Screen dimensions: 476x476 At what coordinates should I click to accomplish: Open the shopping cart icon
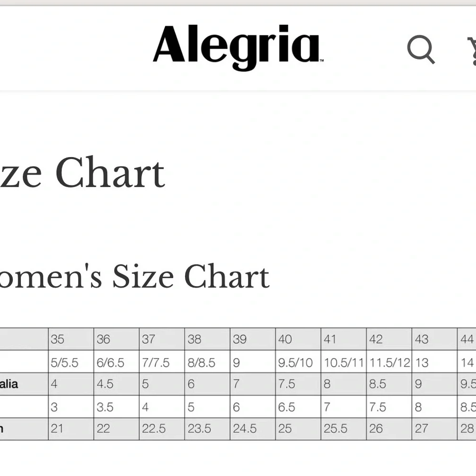(x=472, y=50)
